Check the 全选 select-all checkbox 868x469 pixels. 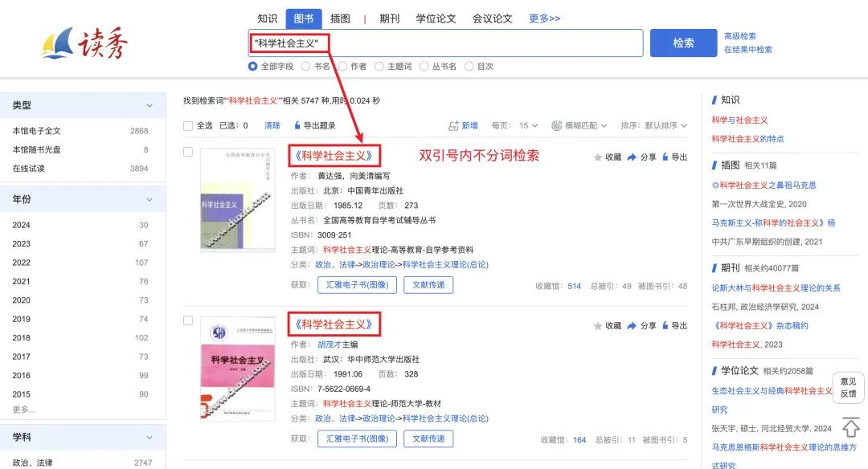(187, 125)
